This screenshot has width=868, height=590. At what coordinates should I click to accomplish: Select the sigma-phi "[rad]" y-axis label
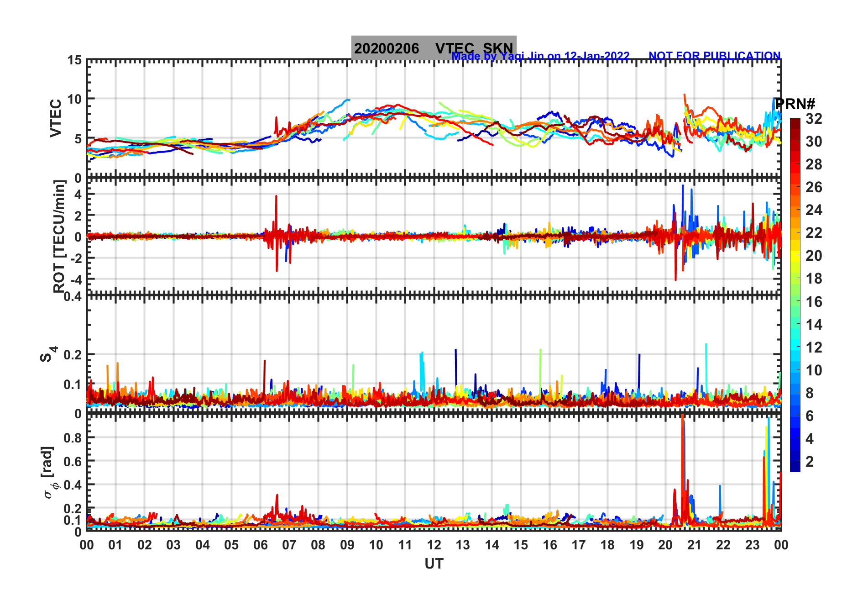47,472
